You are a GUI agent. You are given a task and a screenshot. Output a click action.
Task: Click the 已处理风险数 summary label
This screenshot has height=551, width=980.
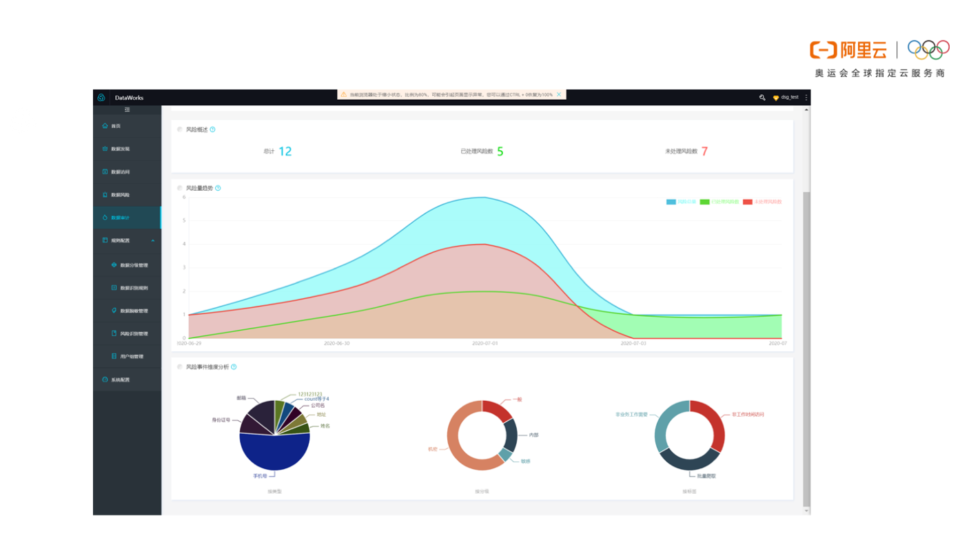coord(477,152)
